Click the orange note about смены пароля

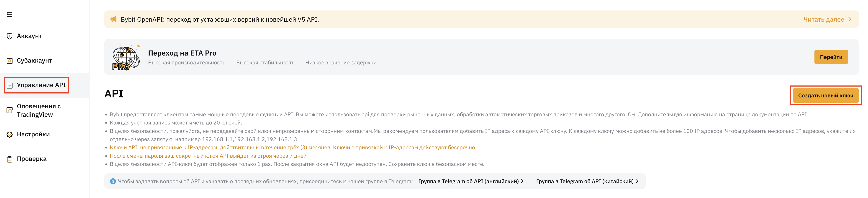point(208,156)
